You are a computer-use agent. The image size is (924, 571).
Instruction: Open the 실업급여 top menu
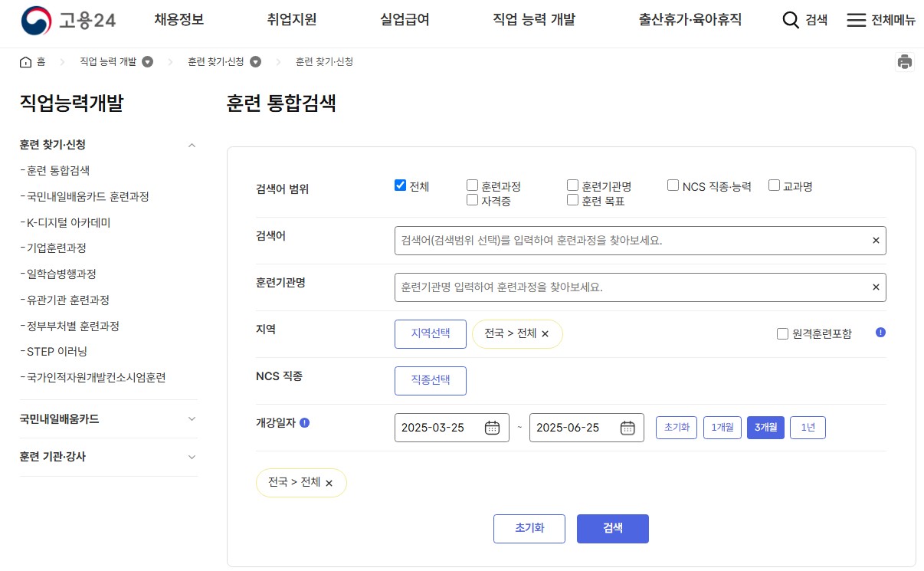tap(404, 21)
